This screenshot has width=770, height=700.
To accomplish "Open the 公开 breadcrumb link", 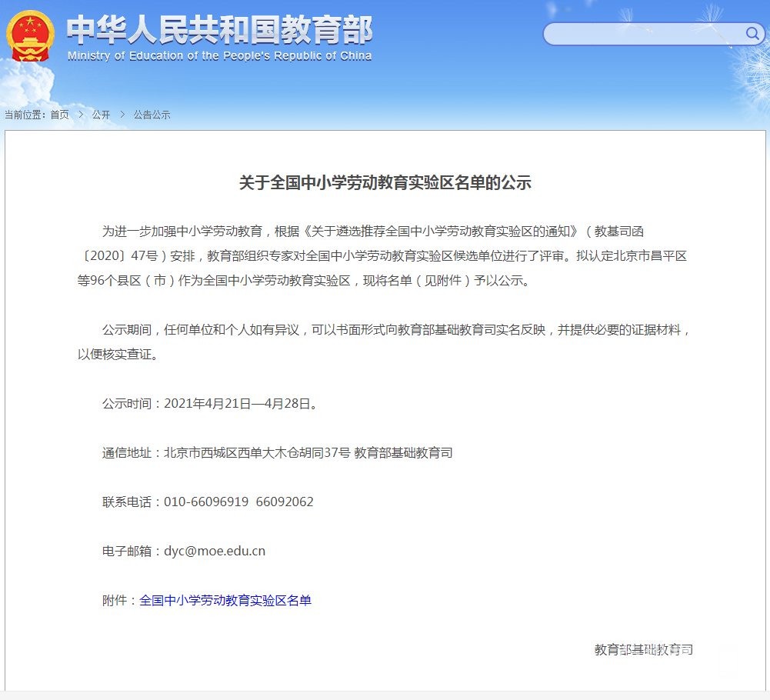I will click(100, 114).
